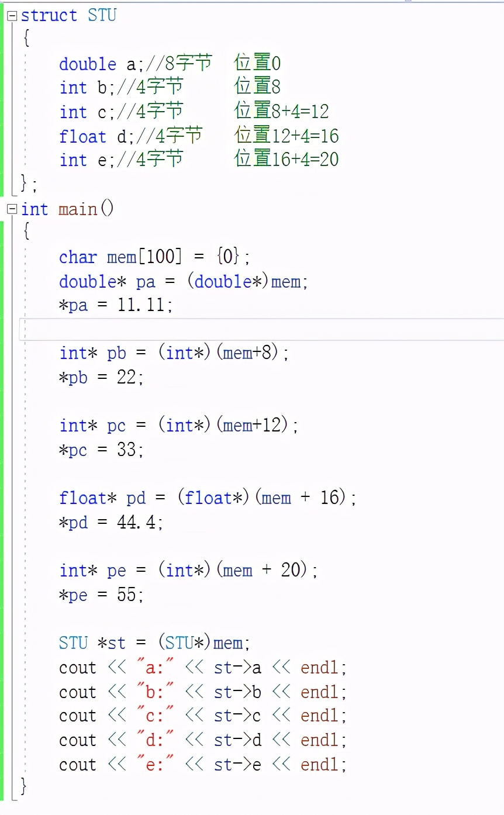Click the 'int* pc = (int*)(mem+12);' line
The image size is (504, 815).
[179, 426]
